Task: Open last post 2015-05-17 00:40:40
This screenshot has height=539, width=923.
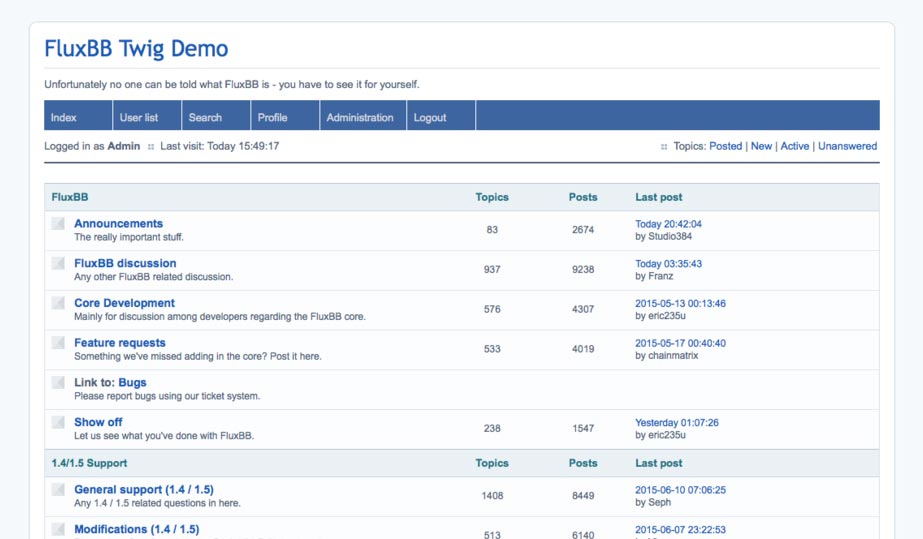Action: coord(680,343)
